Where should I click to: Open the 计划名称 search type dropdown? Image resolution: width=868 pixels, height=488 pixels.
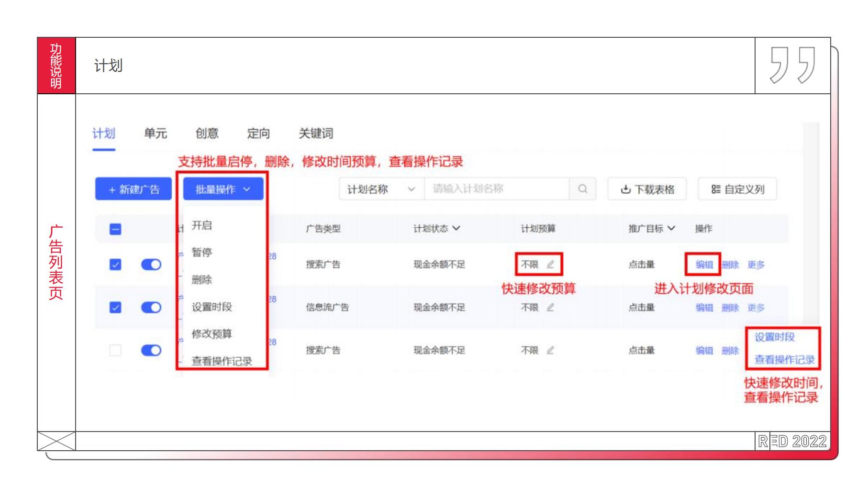click(x=381, y=189)
